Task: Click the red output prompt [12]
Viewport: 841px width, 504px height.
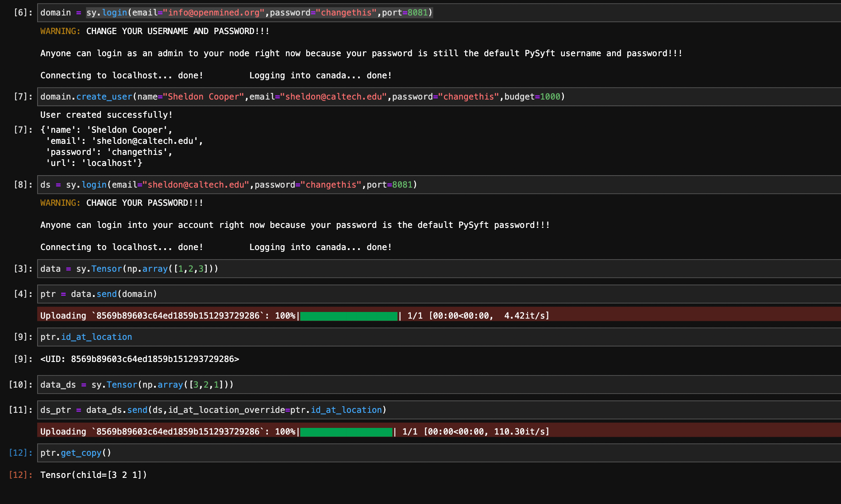Action: (20, 475)
